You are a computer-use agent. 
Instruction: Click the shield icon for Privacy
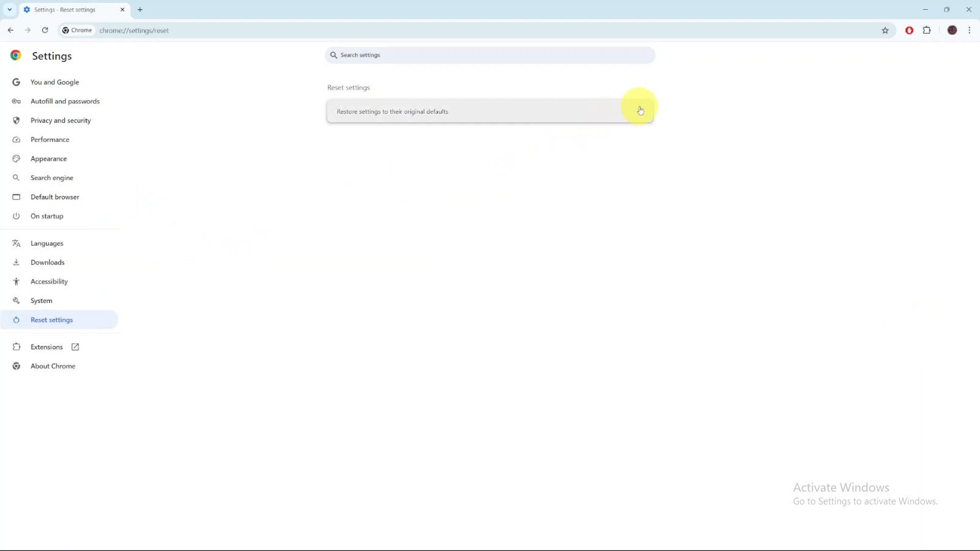pos(17,121)
